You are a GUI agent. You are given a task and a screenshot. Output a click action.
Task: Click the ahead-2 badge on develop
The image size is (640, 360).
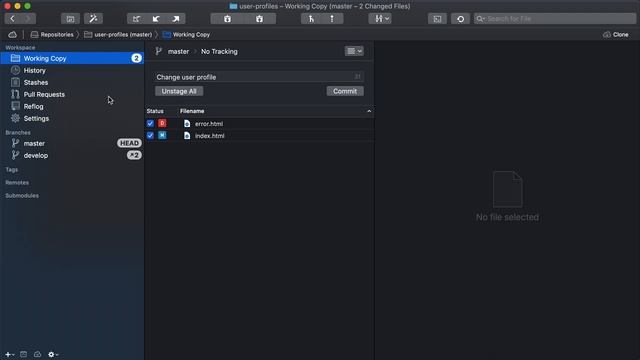pos(134,155)
